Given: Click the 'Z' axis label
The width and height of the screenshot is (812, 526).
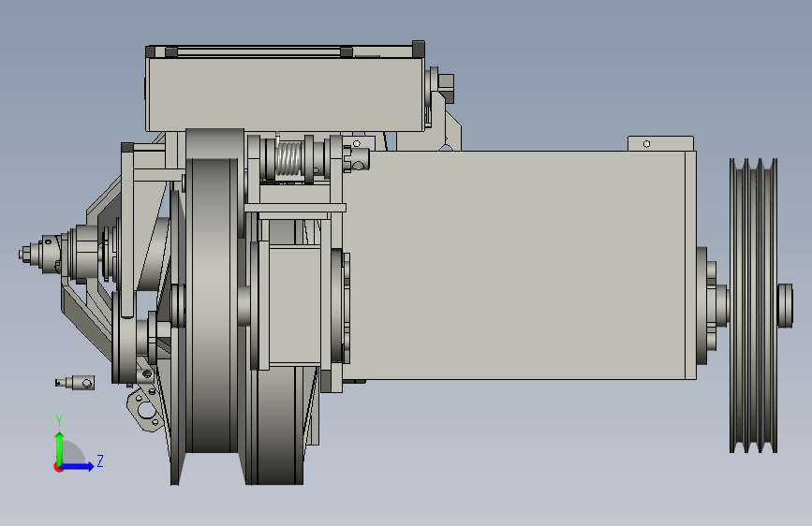Looking at the screenshot, I should tap(100, 460).
